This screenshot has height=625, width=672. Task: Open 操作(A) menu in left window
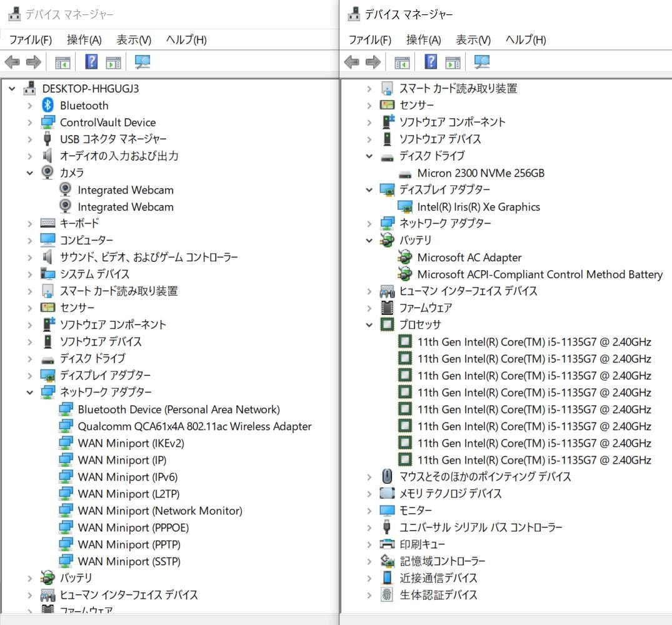pos(84,40)
